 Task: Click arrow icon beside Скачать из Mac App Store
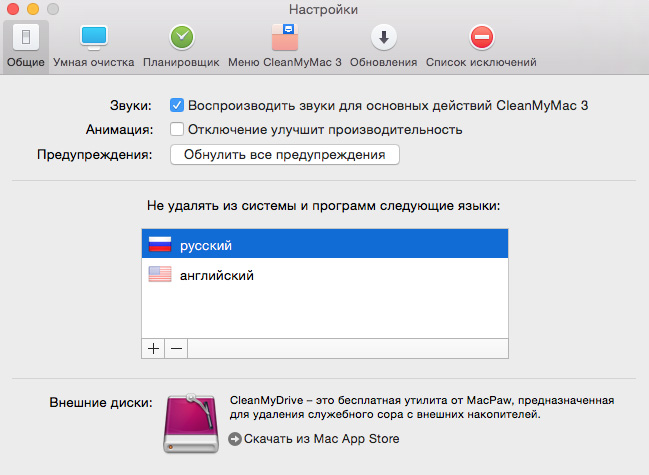[235, 439]
